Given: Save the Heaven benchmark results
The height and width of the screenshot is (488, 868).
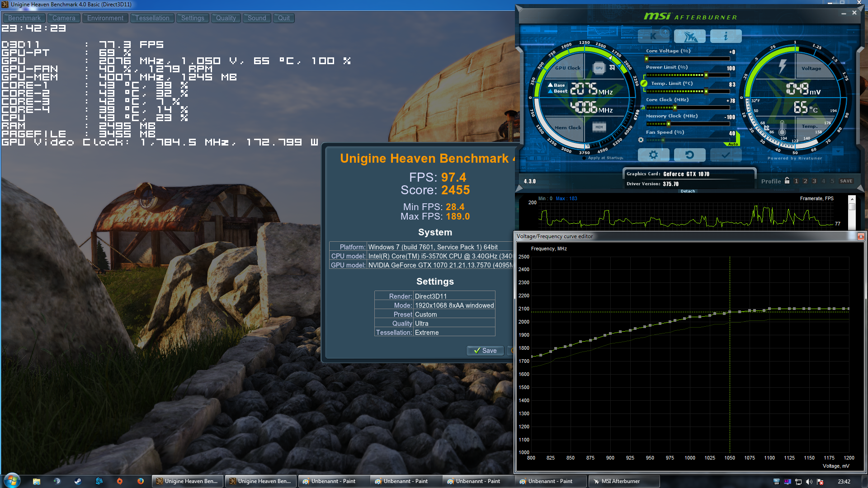Looking at the screenshot, I should [485, 351].
